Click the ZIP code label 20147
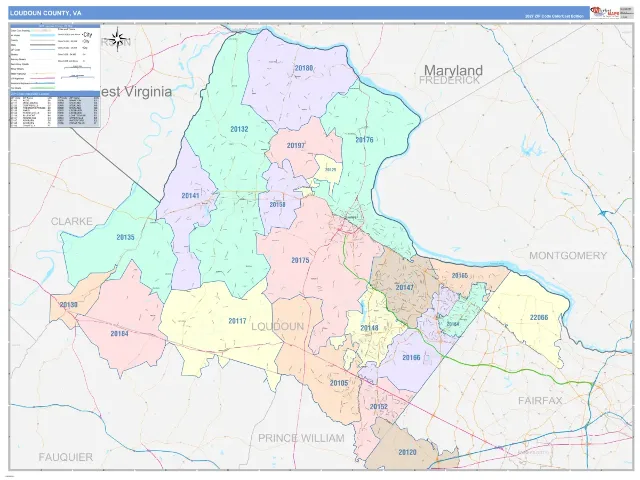 tap(404, 287)
